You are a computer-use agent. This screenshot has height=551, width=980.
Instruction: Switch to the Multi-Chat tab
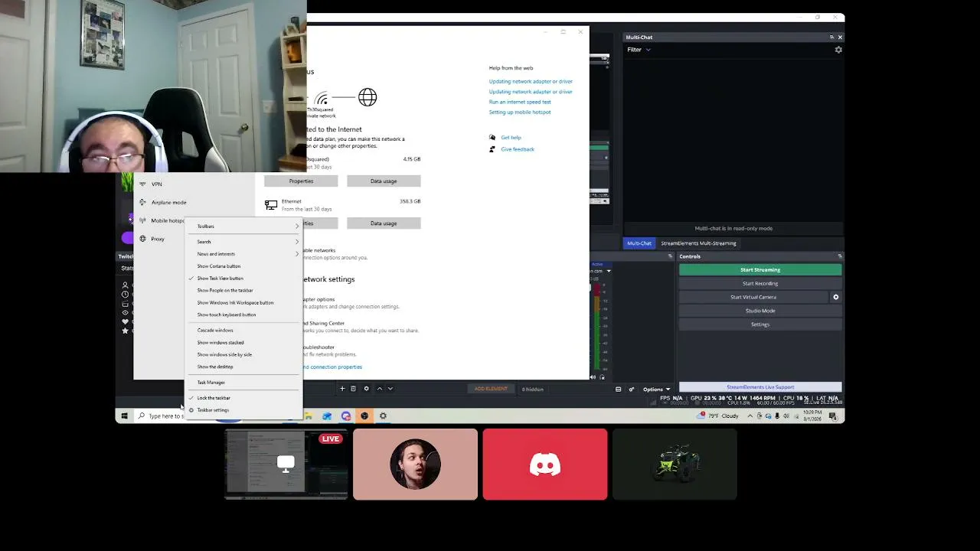[x=639, y=243]
